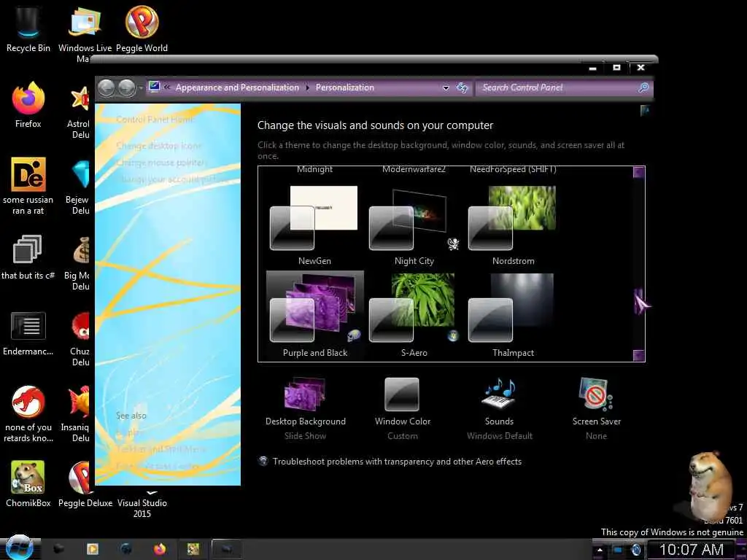This screenshot has width=747, height=560.
Task: Show hidden system tray icons
Action: (600, 550)
